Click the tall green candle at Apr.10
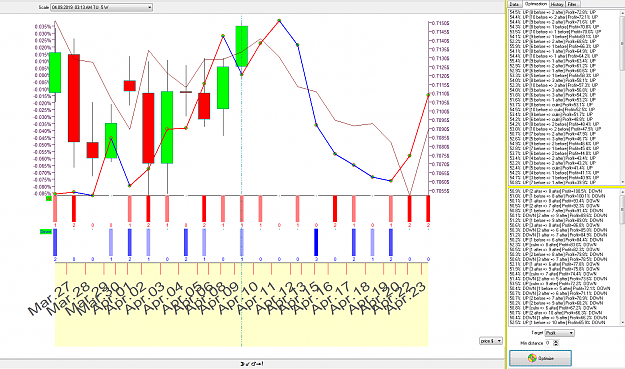 tap(242, 46)
